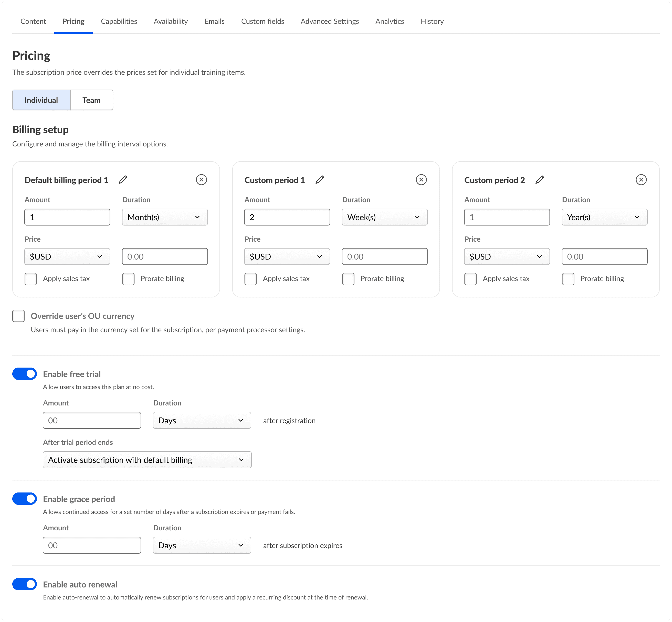Toggle Enable auto renewal off
Viewport: 672px width, 622px height.
[x=25, y=584]
